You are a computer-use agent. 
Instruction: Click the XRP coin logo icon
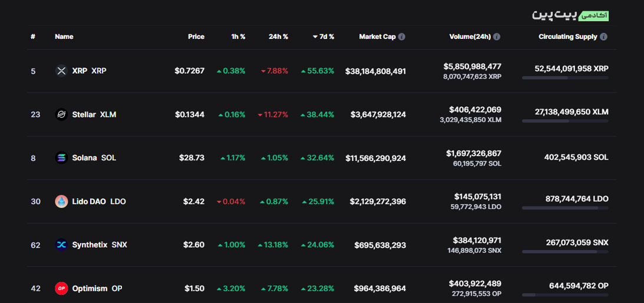click(x=61, y=71)
